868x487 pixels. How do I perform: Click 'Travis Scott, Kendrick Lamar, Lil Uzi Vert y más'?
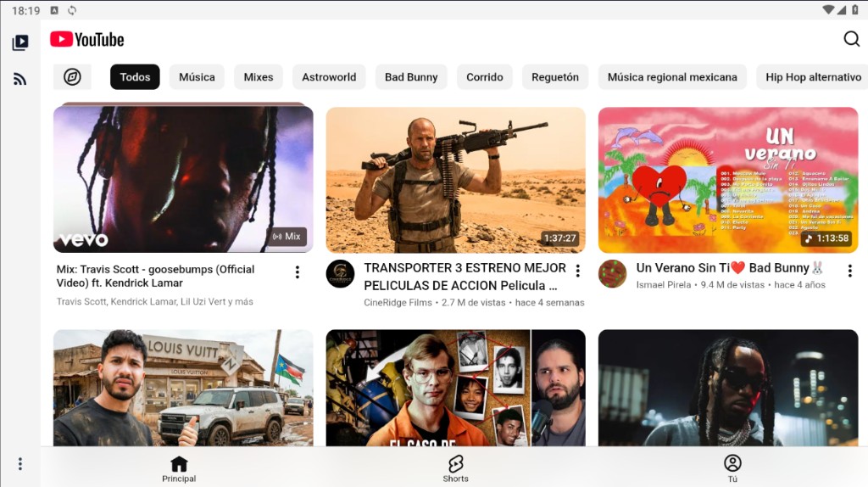tap(154, 301)
